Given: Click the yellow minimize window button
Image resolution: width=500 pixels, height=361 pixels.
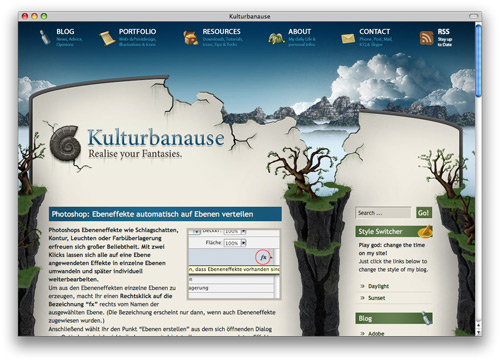Looking at the screenshot, I should tap(34, 16).
